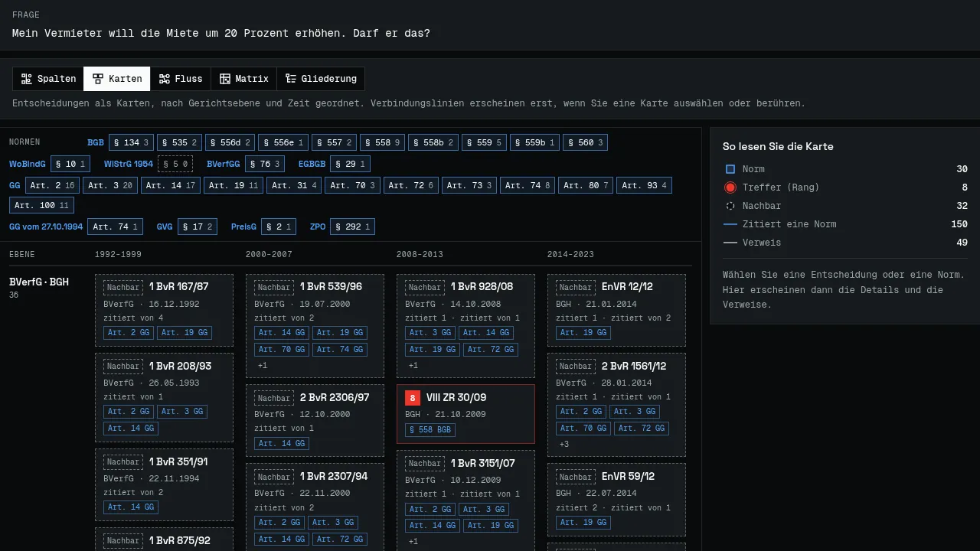The height and width of the screenshot is (551, 980).
Task: Click the Fluss flow icon
Action: 165,79
